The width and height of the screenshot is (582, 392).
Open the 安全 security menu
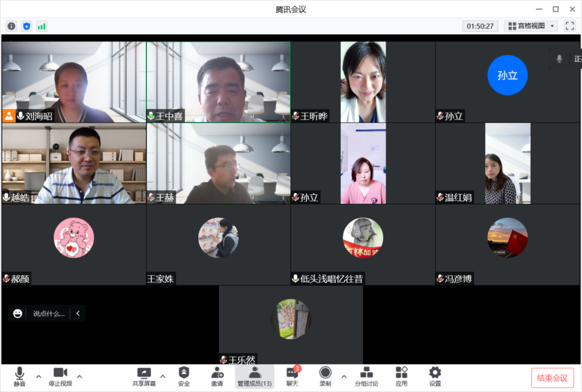(184, 376)
